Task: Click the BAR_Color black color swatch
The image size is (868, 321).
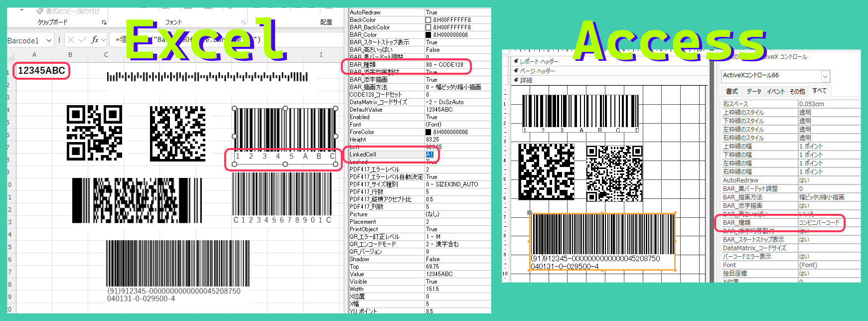Action: pyautogui.click(x=428, y=35)
